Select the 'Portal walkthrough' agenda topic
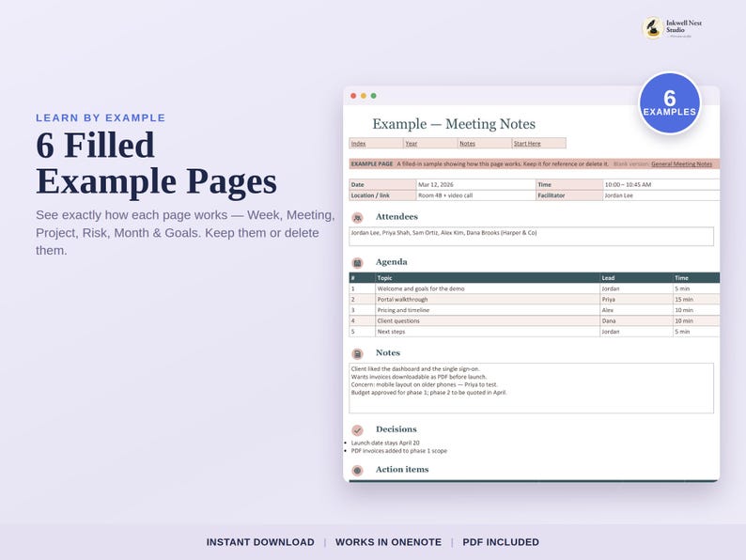The height and width of the screenshot is (560, 746). point(402,300)
